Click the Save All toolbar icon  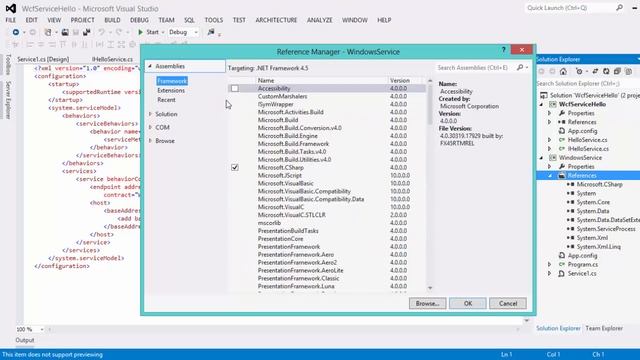point(87,32)
